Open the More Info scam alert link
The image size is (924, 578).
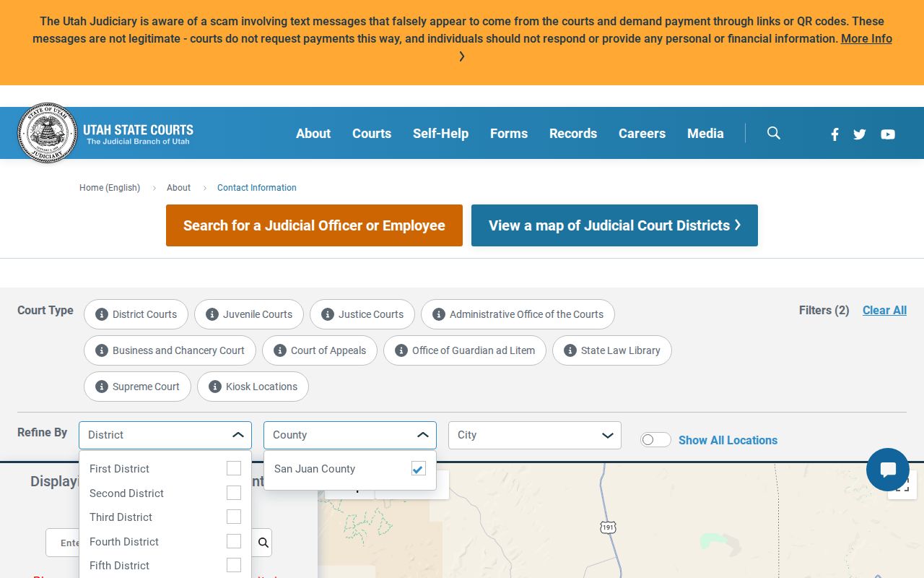click(x=866, y=38)
